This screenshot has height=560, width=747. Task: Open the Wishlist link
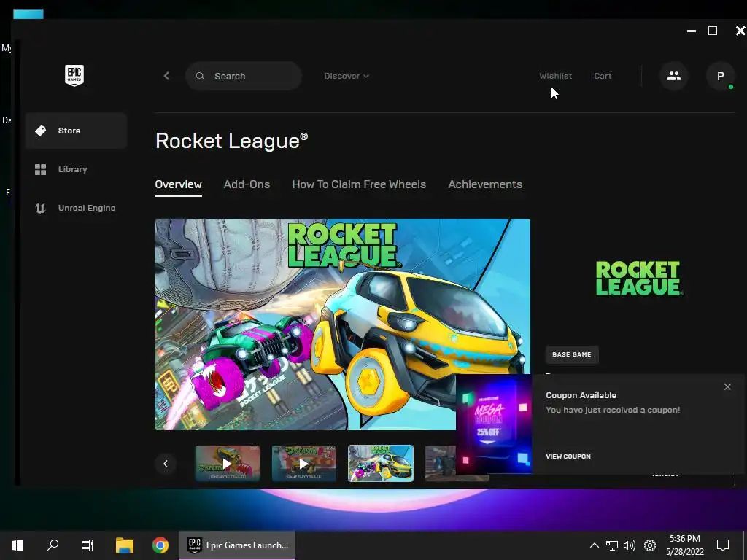tap(555, 76)
